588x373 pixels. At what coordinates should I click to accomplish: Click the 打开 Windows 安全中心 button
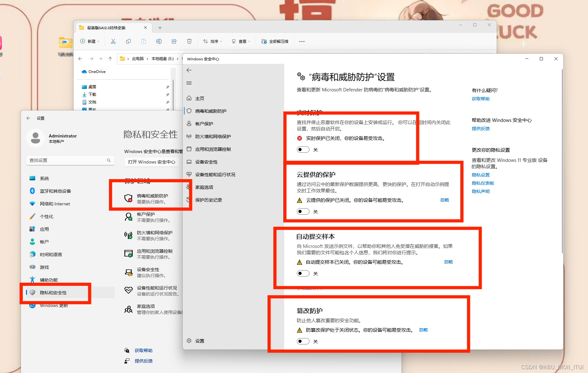click(152, 162)
